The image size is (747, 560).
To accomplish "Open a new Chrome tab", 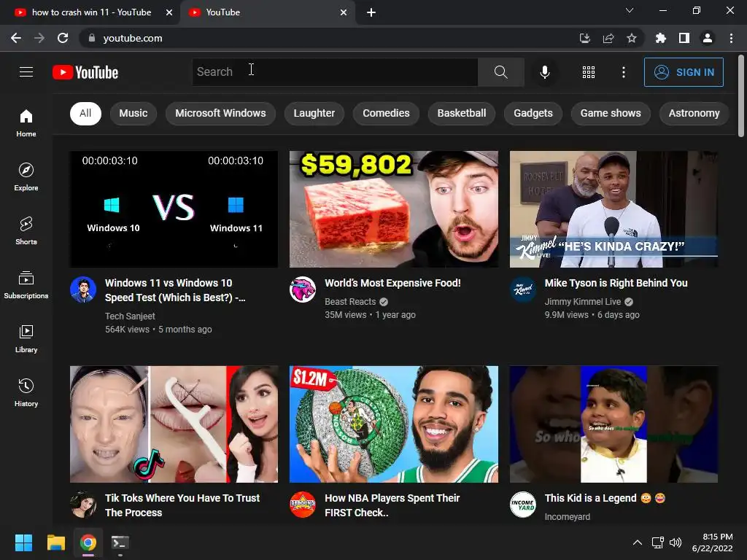I will click(371, 13).
